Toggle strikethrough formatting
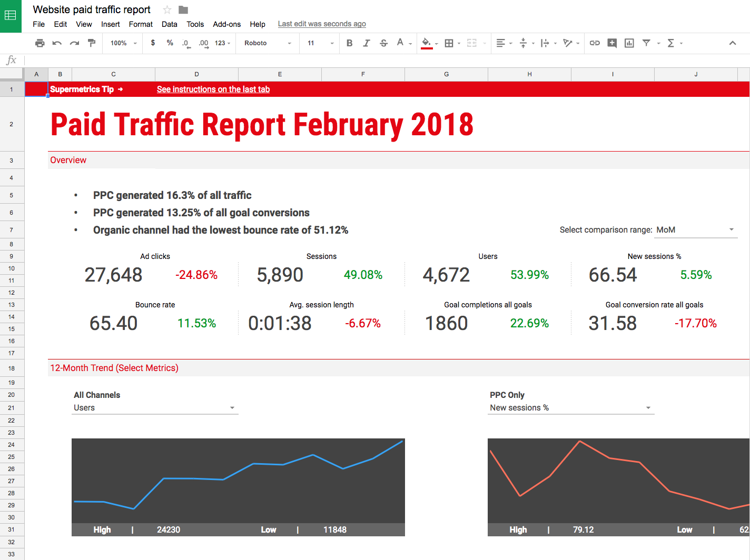This screenshot has width=750, height=560. [383, 43]
